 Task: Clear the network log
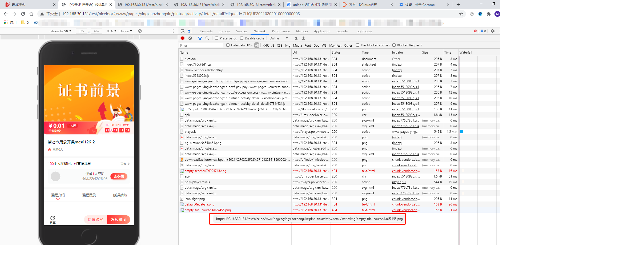point(190,38)
